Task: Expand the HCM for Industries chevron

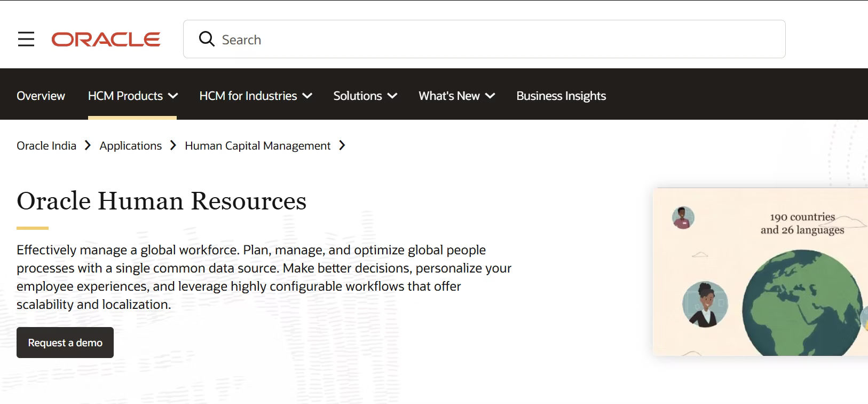Action: (x=307, y=96)
